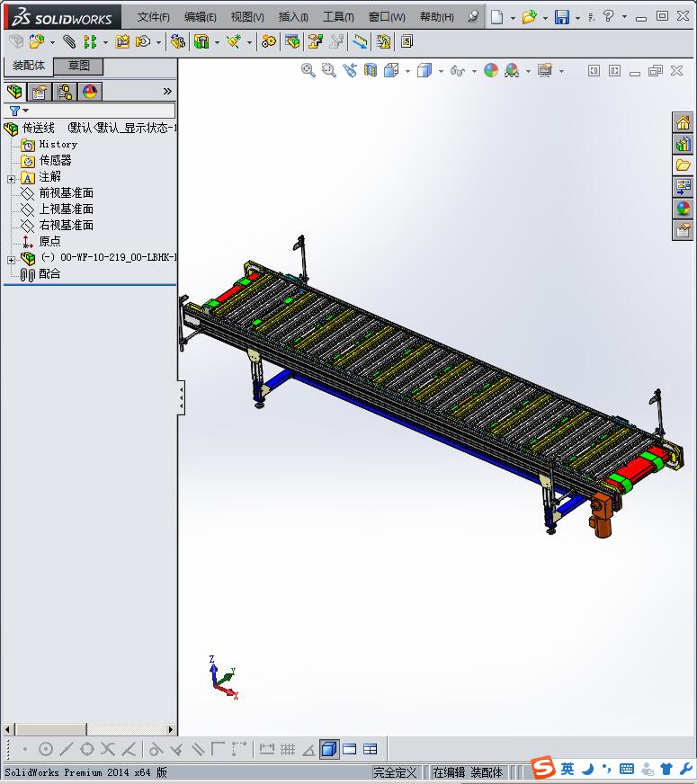Click the Show Hidden Components icon
Image resolution: width=697 pixels, height=784 pixels.
pyautogui.click(x=178, y=41)
